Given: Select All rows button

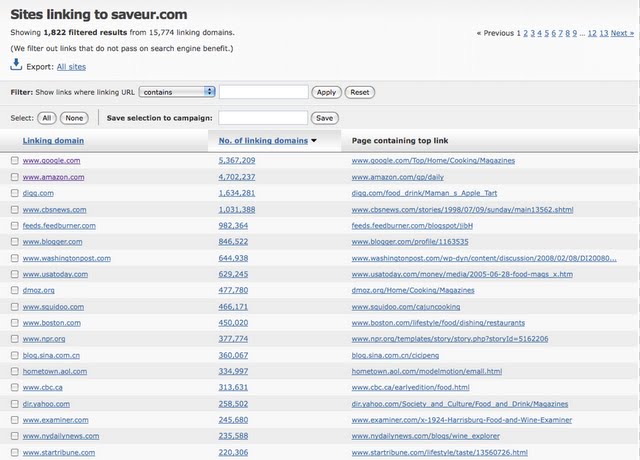Looking at the screenshot, I should coord(47,118).
